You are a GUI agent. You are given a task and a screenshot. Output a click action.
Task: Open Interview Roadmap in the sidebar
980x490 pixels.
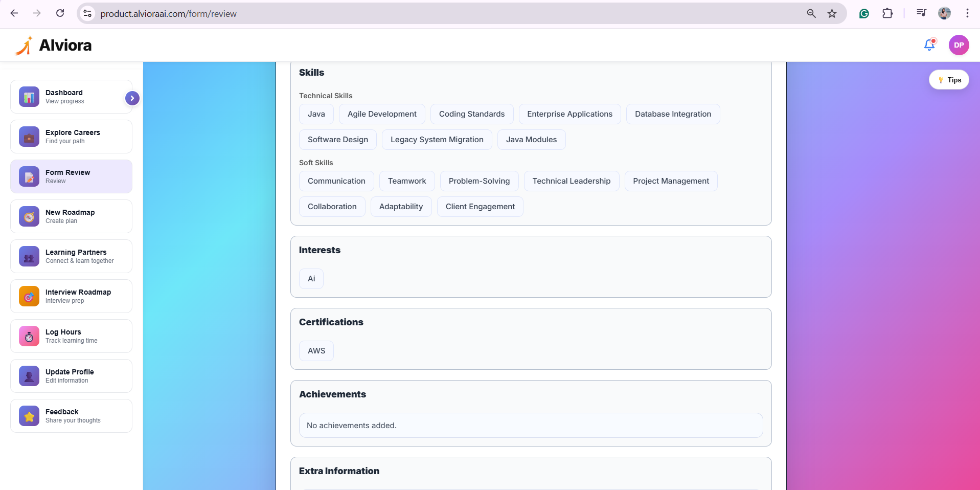click(x=71, y=296)
